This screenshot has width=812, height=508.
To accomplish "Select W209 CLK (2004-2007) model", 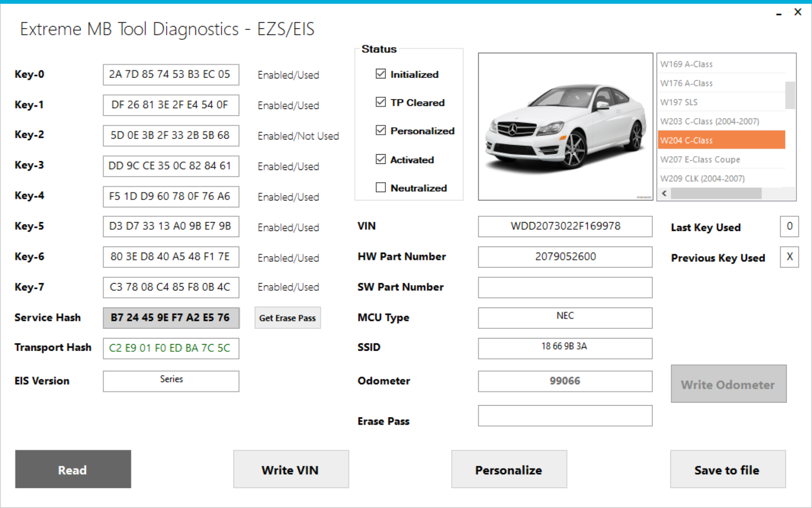I will [x=721, y=178].
